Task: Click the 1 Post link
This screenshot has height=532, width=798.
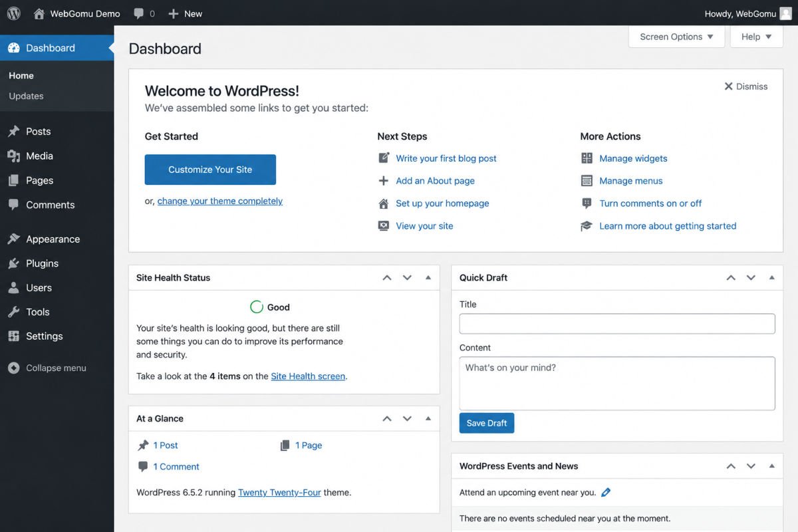Action: [x=166, y=446]
